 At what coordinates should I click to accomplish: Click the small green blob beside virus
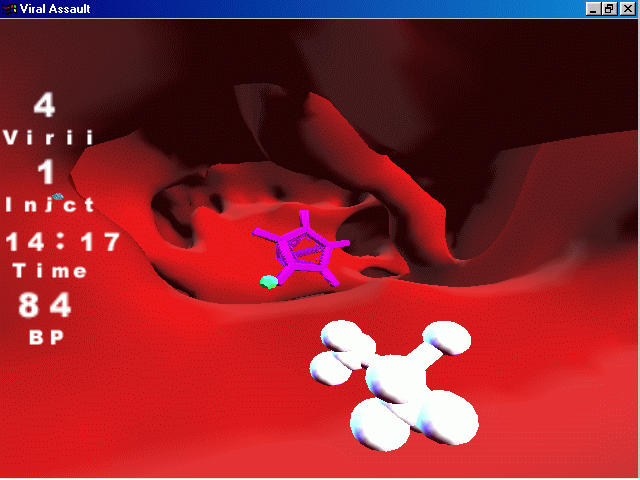[268, 282]
